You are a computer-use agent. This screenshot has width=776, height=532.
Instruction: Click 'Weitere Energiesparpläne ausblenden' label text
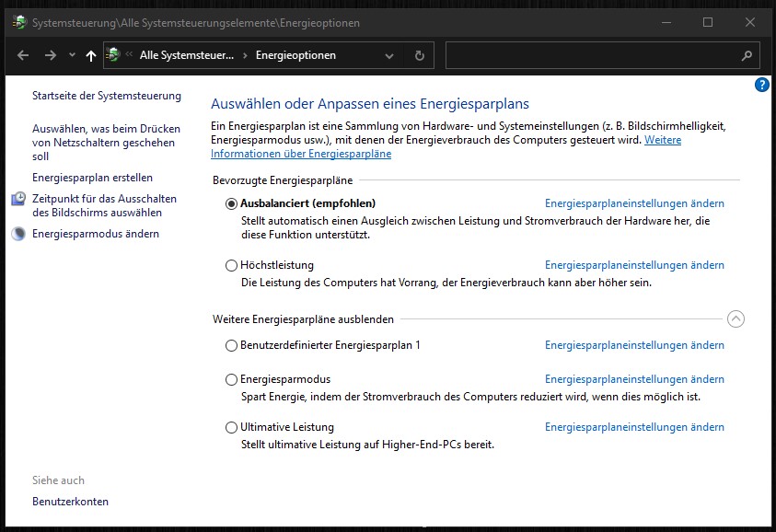coord(303,319)
